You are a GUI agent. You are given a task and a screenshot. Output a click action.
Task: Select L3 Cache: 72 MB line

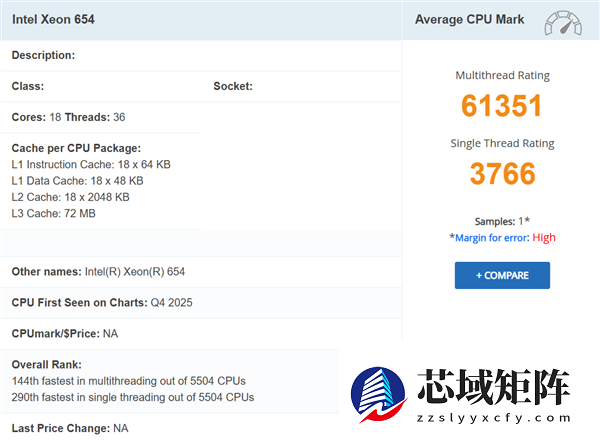tap(54, 213)
